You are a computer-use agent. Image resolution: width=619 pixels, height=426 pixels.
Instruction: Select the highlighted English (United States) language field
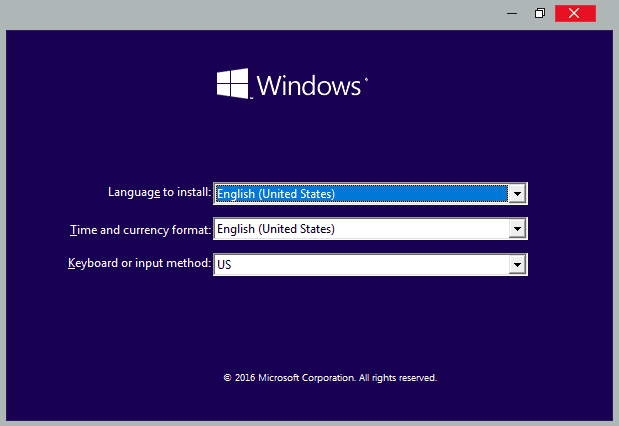point(362,194)
